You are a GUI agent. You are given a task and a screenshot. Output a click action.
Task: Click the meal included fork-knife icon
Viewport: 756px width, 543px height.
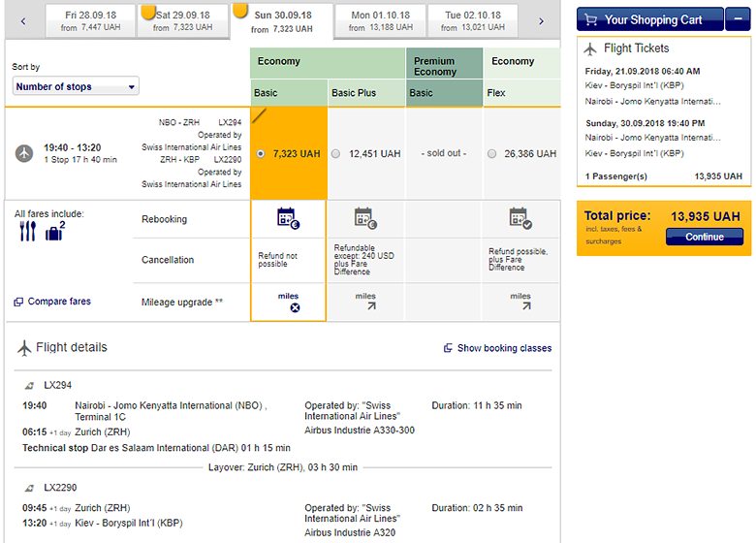[27, 231]
